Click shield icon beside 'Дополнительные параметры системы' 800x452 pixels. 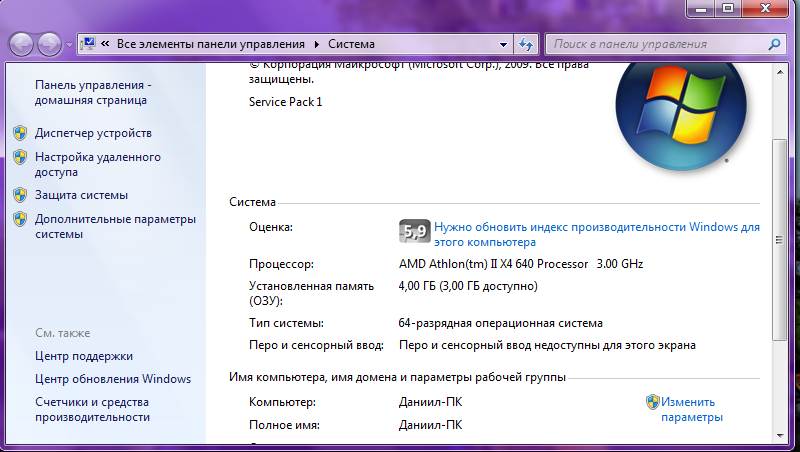20,219
